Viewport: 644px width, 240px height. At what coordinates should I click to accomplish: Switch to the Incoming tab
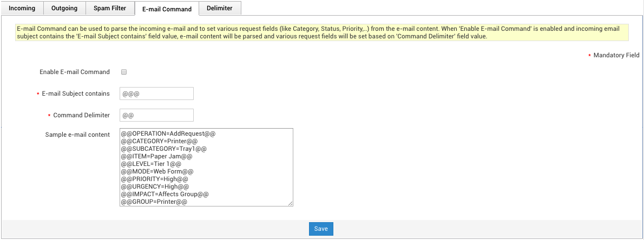(22, 8)
